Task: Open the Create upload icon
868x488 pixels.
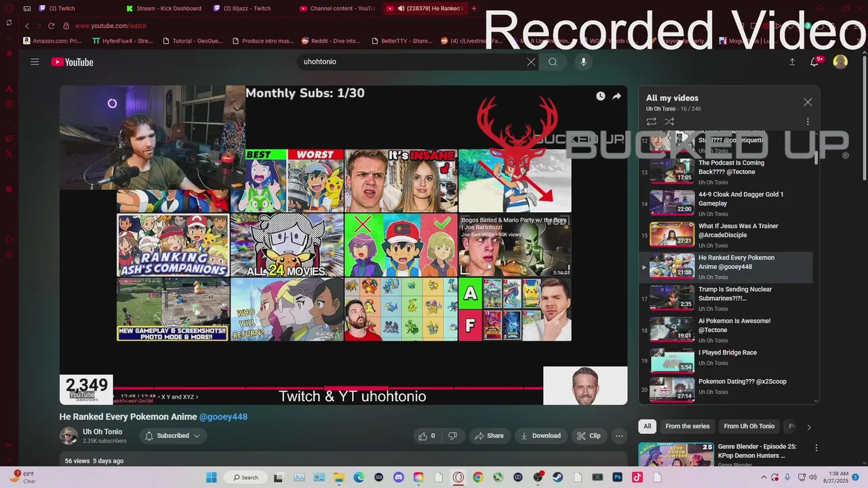Action: point(791,62)
